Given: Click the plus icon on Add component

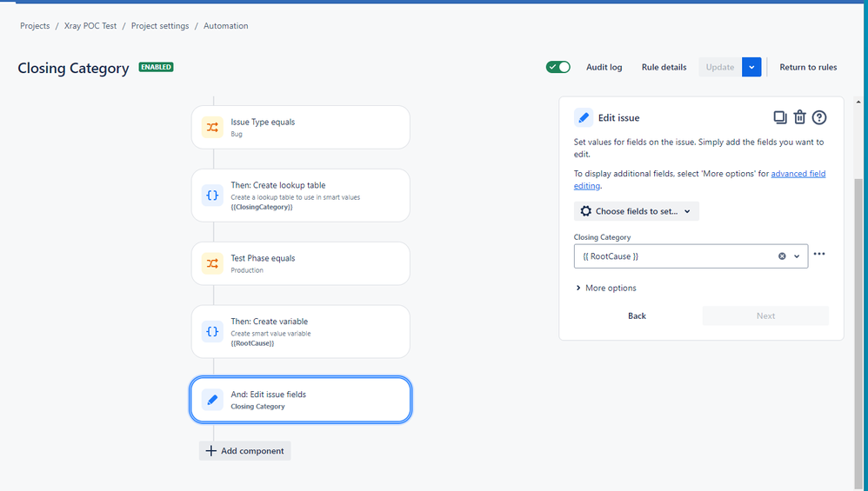Looking at the screenshot, I should (x=210, y=451).
